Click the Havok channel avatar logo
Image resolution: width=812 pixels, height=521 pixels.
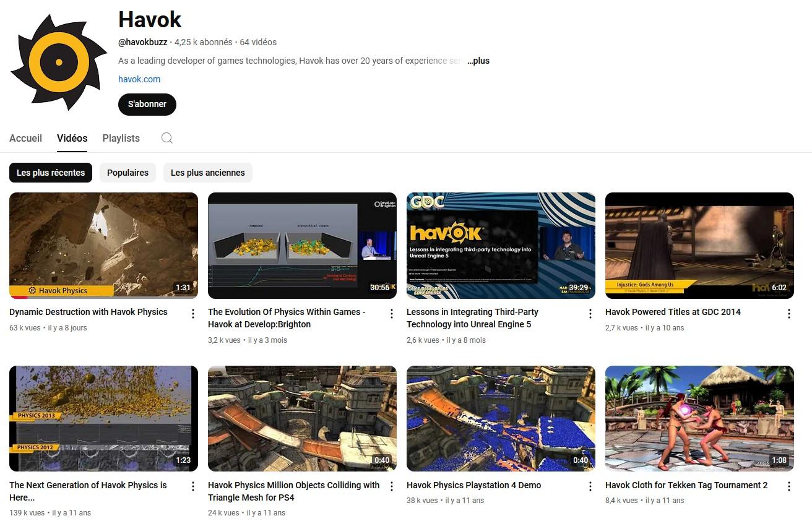(59, 62)
